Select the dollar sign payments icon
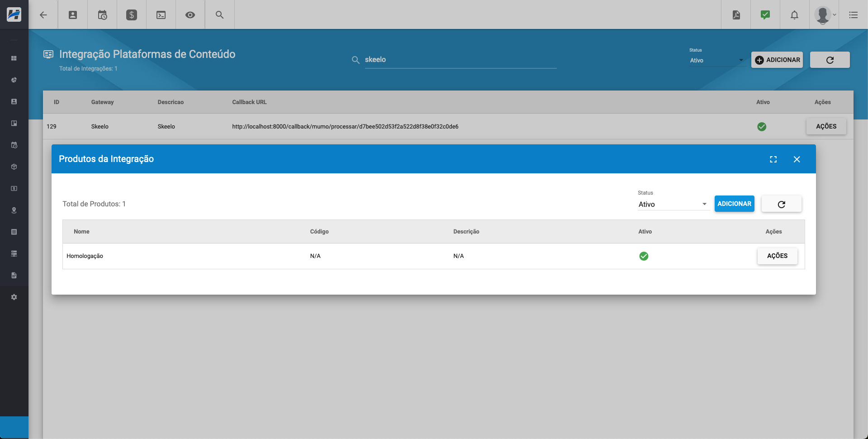The width and height of the screenshot is (868, 439). tap(131, 14)
